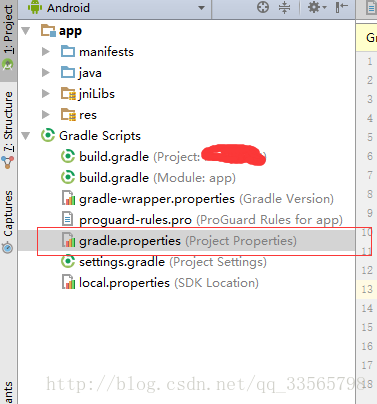Click gradle icon beside build.gradle (Module: app)
This screenshot has height=404, width=377.
[x=68, y=178]
